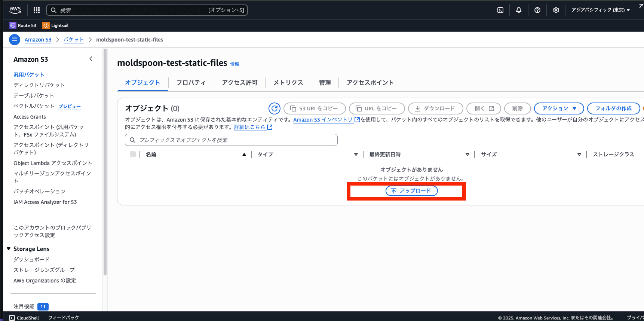Switch to the Management tab
644x321 pixels.
pyautogui.click(x=325, y=83)
